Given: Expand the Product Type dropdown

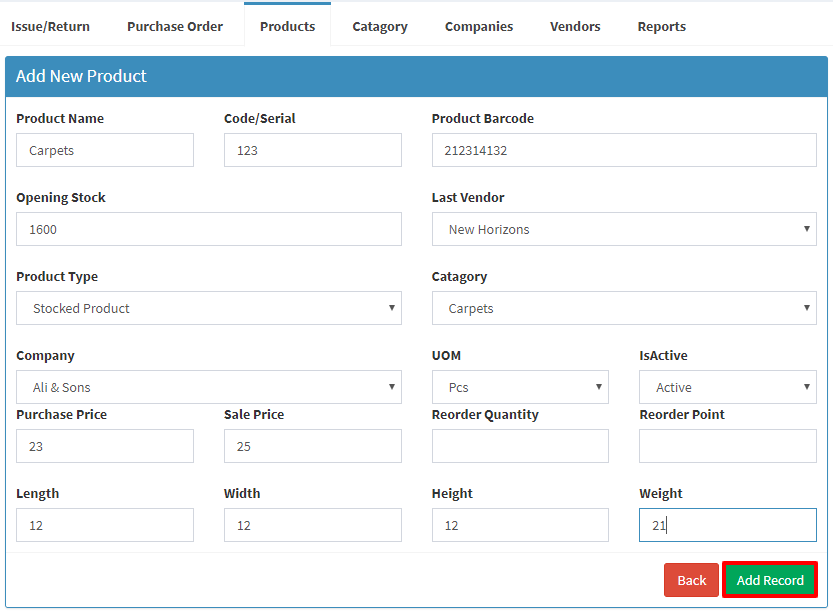Looking at the screenshot, I should 209,308.
